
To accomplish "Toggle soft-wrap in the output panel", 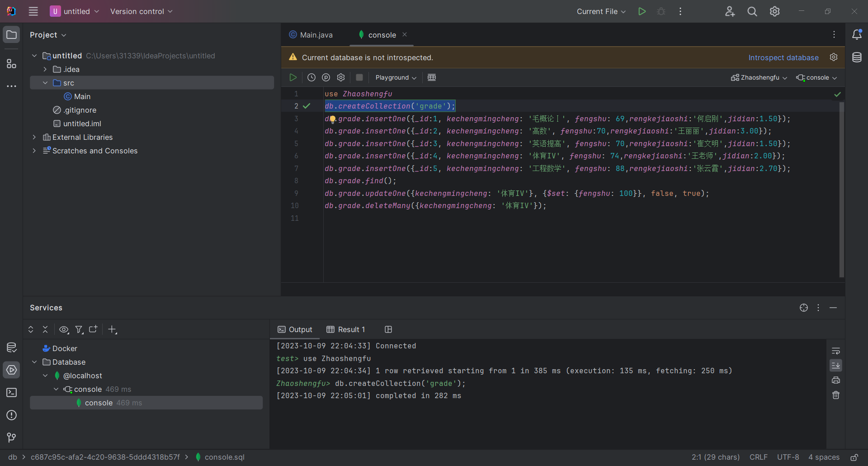I will click(x=836, y=351).
